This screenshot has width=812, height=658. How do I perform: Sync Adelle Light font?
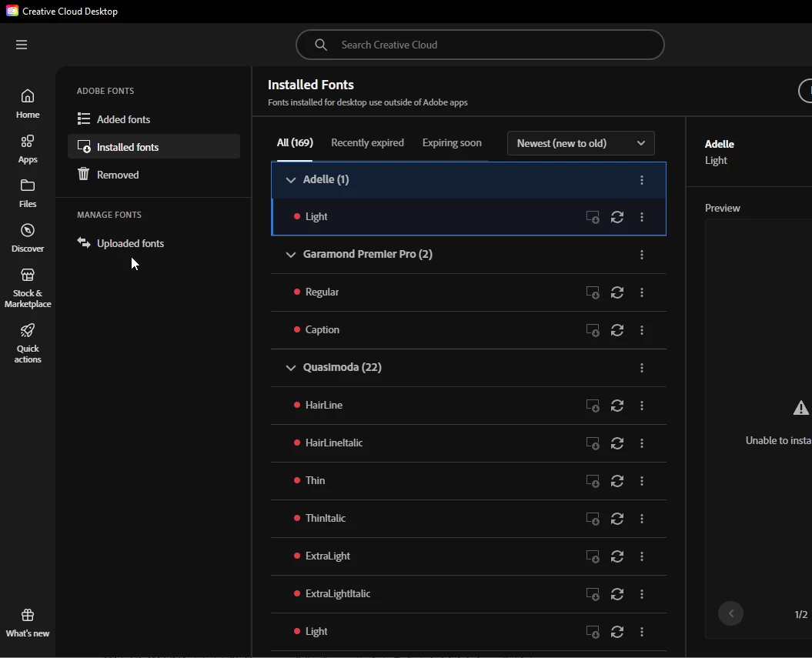617,217
